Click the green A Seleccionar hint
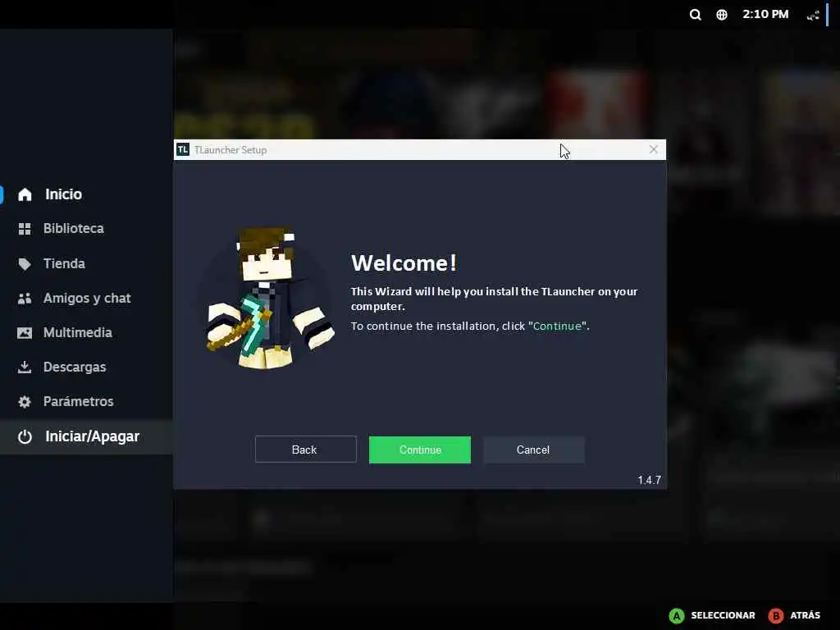Viewport: 840px width, 630px height. pyautogui.click(x=712, y=615)
